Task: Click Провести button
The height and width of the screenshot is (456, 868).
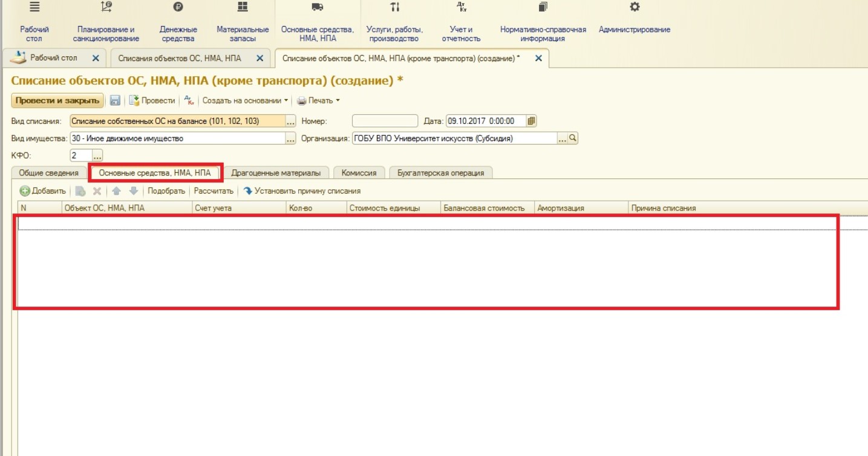Action: pos(152,100)
